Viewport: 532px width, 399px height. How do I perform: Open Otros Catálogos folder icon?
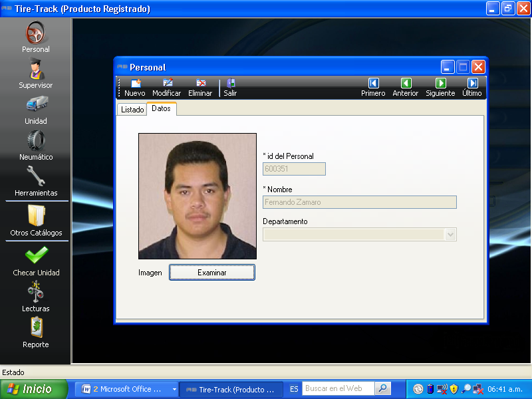[x=36, y=216]
